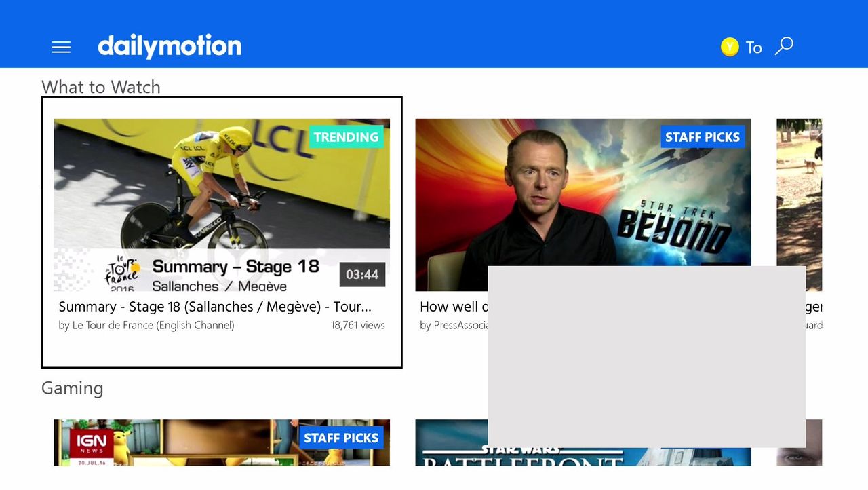Open the IGN News gaming video thumbnail
This screenshot has height=490, width=868.
tap(222, 442)
